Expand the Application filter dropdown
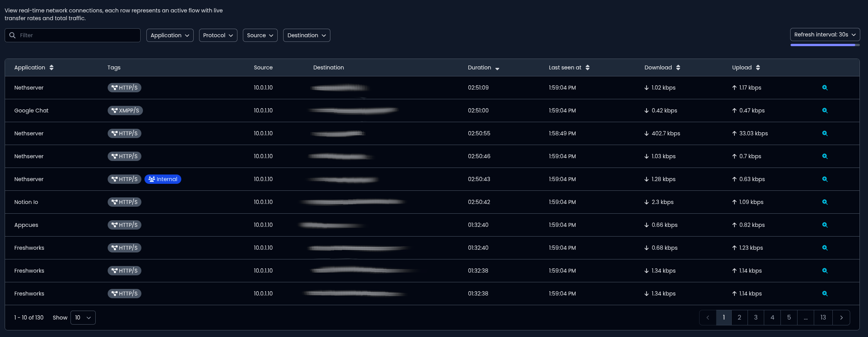The width and height of the screenshot is (868, 337). [170, 35]
